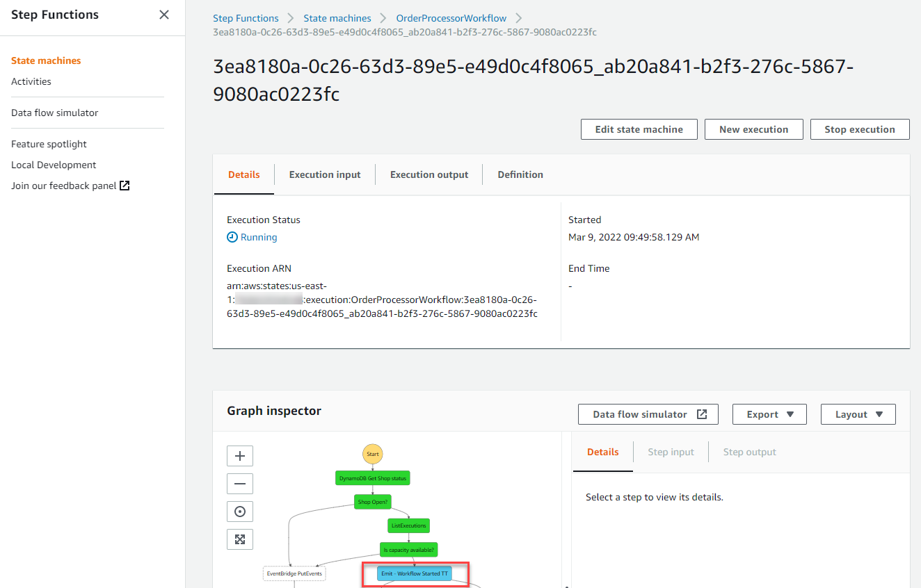Select the ListExecutions step
Image resolution: width=921 pixels, height=588 pixels.
point(408,525)
